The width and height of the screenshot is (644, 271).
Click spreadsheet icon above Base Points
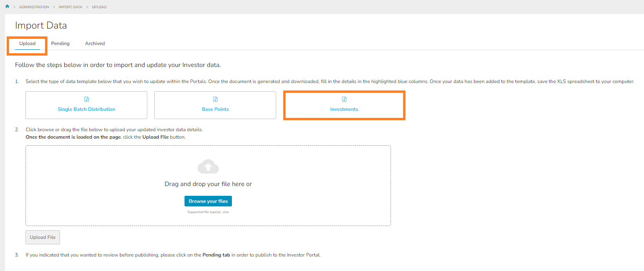point(215,99)
